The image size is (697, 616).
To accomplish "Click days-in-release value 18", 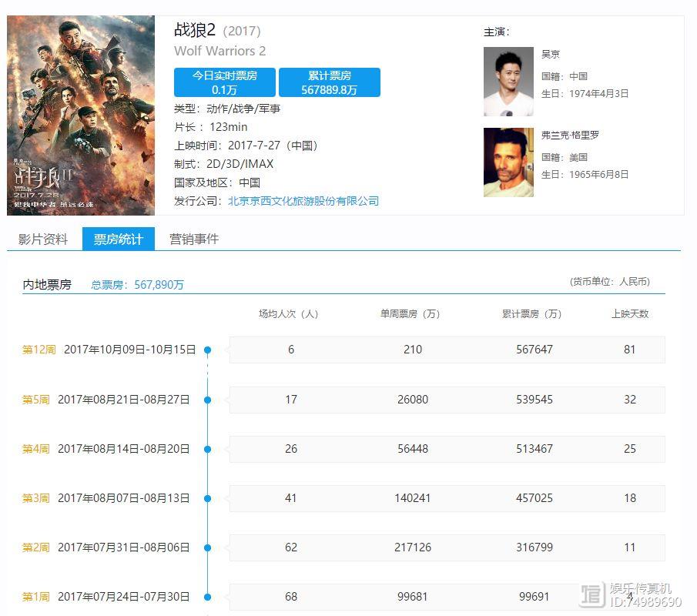I will click(x=630, y=498).
